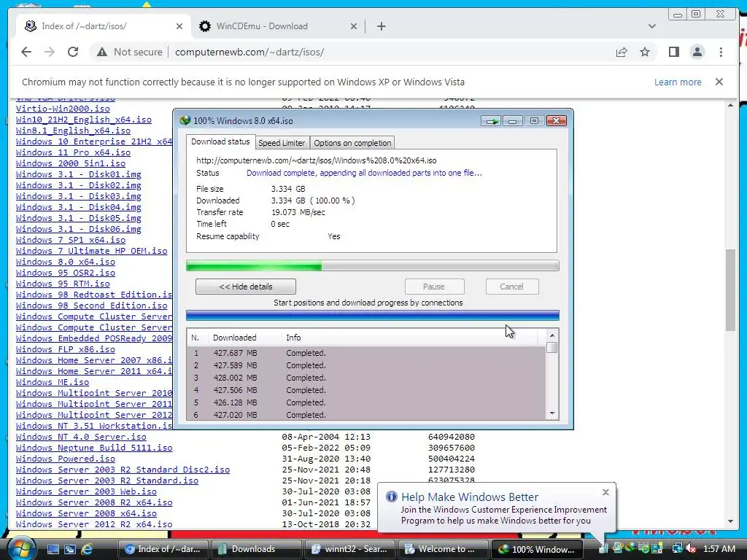Open the Windows Start orb
This screenshot has width=747, height=560.
point(21,548)
